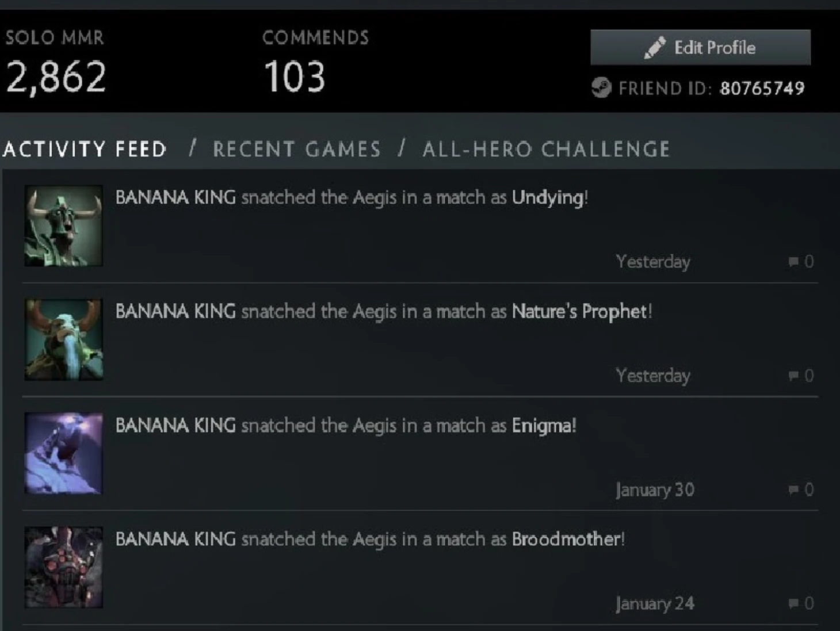Click the Steam logo beside Friend ID

601,88
